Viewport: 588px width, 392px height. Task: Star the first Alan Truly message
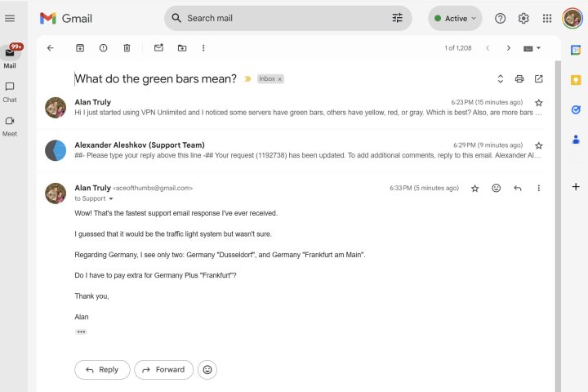click(538, 103)
